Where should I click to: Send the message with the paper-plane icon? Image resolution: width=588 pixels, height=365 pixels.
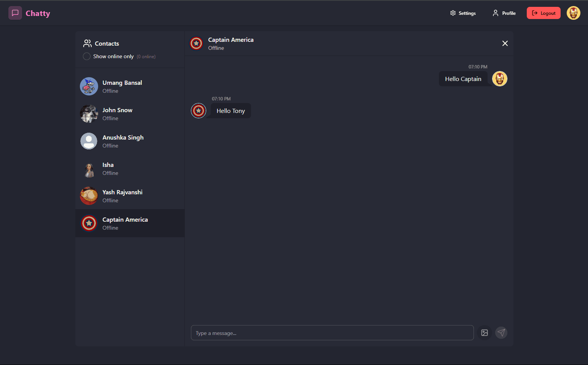point(501,333)
